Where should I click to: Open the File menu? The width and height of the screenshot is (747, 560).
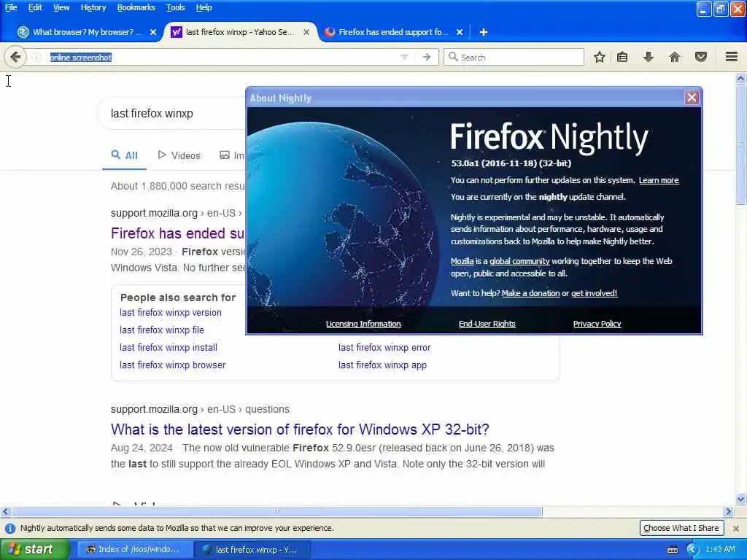click(x=11, y=7)
